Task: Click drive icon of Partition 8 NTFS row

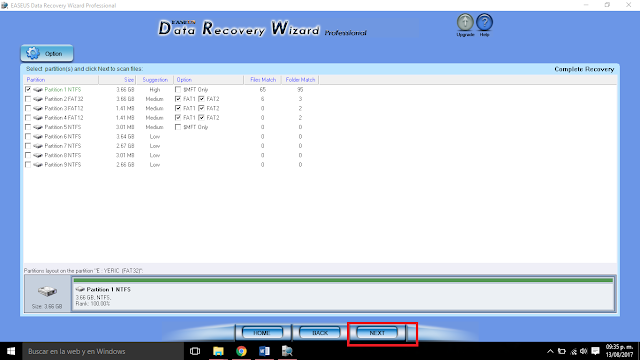Action: (x=38, y=155)
